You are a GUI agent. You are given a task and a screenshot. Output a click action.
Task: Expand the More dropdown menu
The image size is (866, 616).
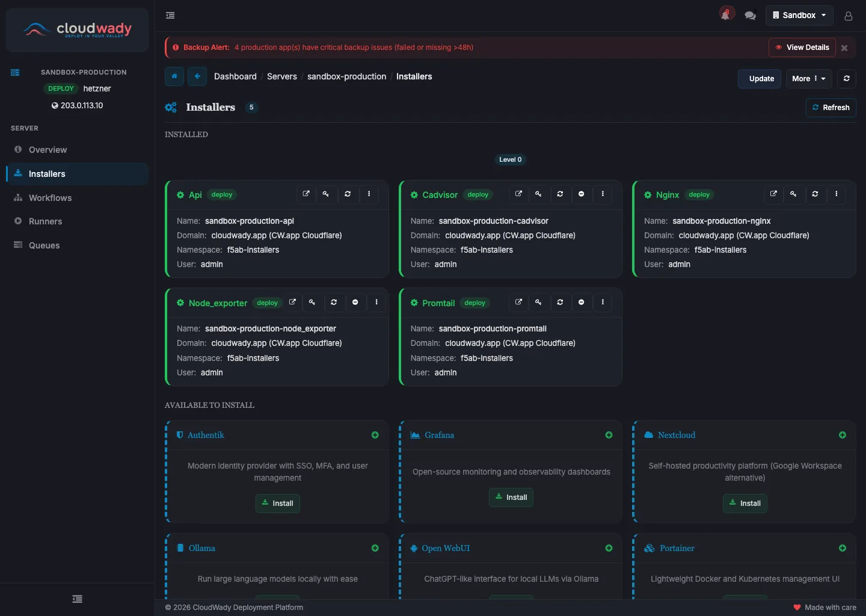click(x=809, y=79)
